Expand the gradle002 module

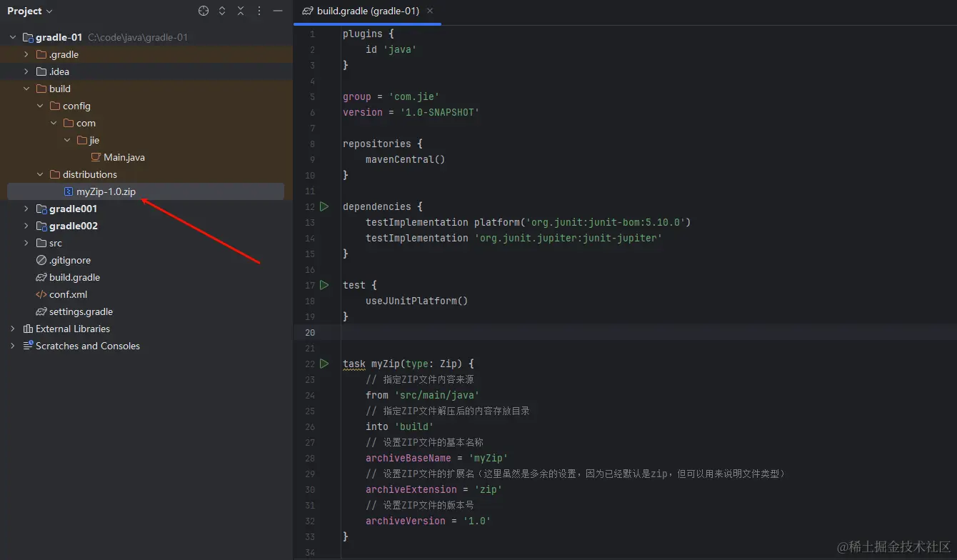tap(26, 226)
